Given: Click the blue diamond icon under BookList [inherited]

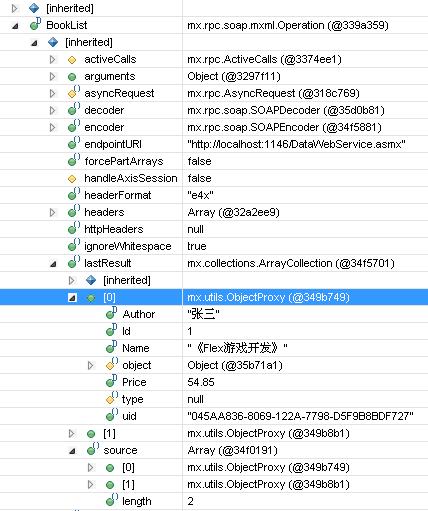Looking at the screenshot, I should (53, 42).
